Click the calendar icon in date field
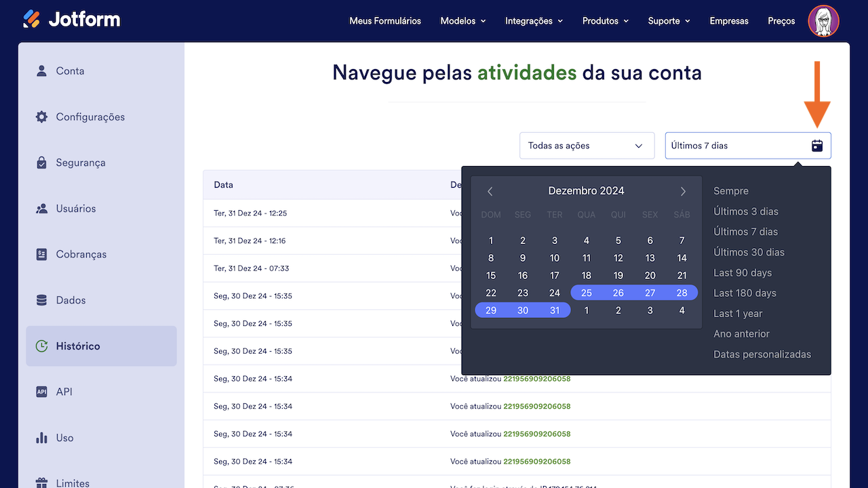Image resolution: width=868 pixels, height=488 pixels. pyautogui.click(x=817, y=146)
